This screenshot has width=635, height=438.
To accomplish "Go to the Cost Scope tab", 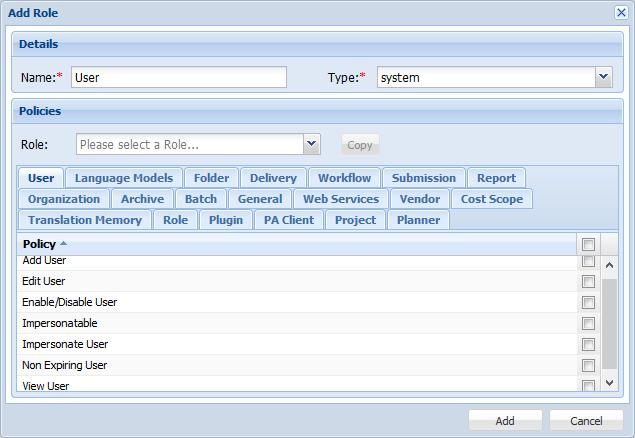I will [x=491, y=199].
